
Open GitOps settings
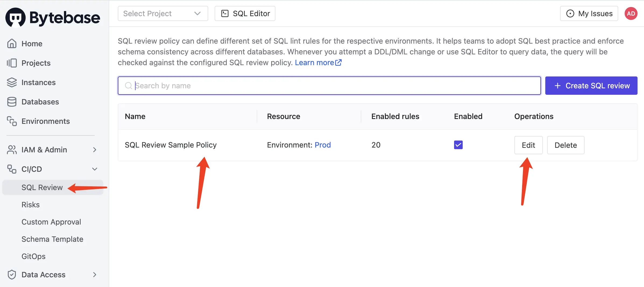(x=34, y=256)
